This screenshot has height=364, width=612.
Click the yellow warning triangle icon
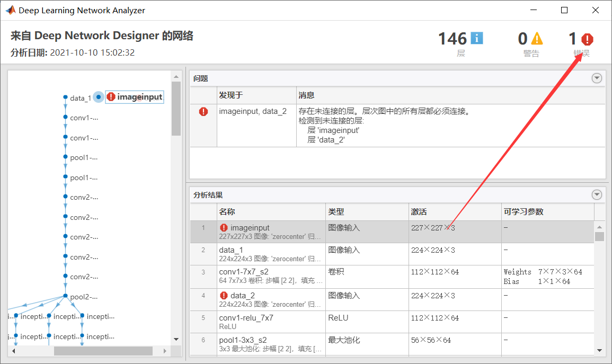click(x=537, y=38)
